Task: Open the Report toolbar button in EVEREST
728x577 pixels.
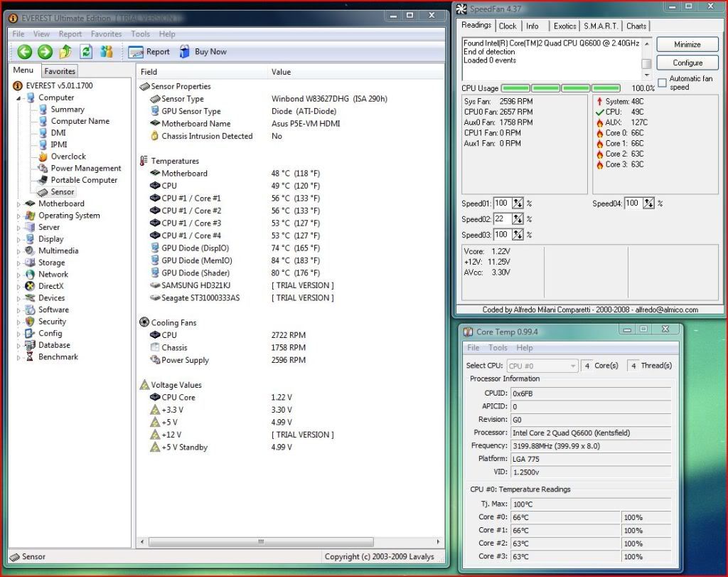Action: (x=149, y=51)
